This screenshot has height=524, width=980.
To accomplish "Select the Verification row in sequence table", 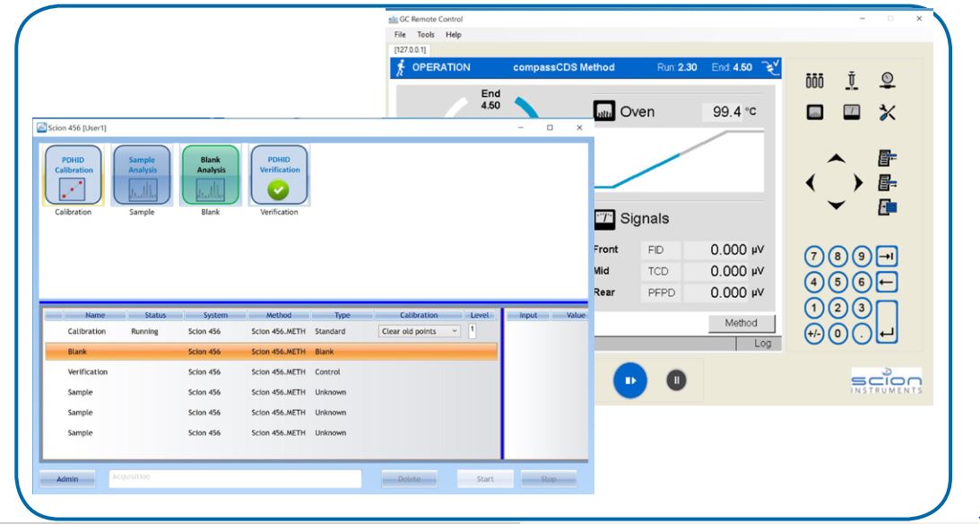I will coord(272,372).
